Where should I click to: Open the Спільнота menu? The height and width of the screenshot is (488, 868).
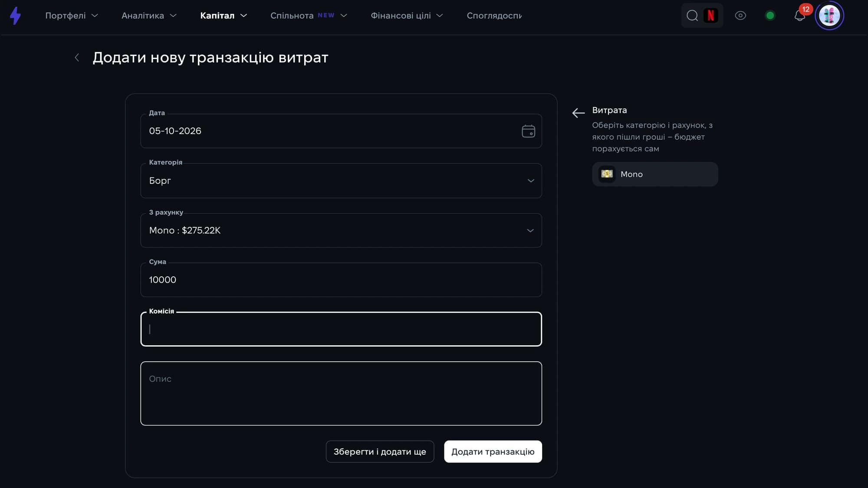pos(309,16)
